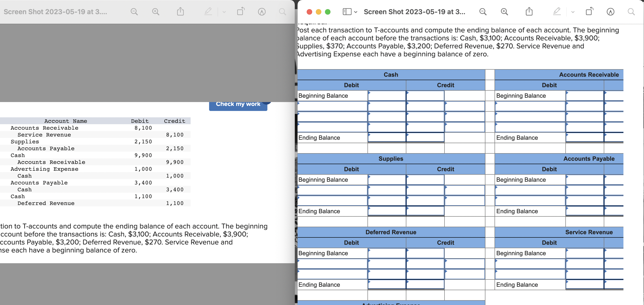
Task: Click the markup toolbar circle icon, right window
Action: pos(610,12)
